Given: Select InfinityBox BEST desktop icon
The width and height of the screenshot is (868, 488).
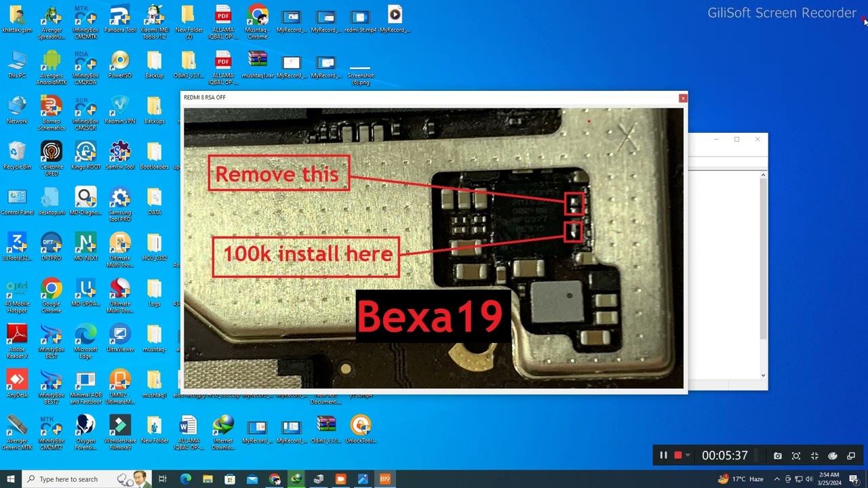Looking at the screenshot, I should (52, 342).
